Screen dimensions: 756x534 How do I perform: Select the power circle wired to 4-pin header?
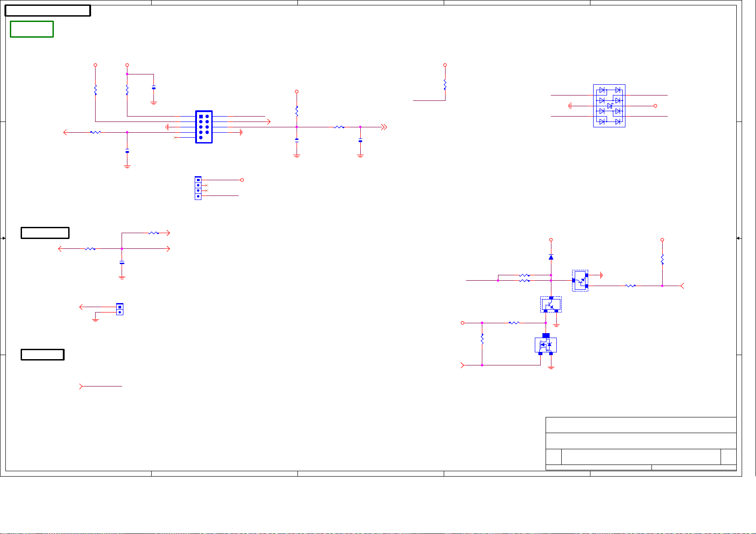pyautogui.click(x=242, y=180)
